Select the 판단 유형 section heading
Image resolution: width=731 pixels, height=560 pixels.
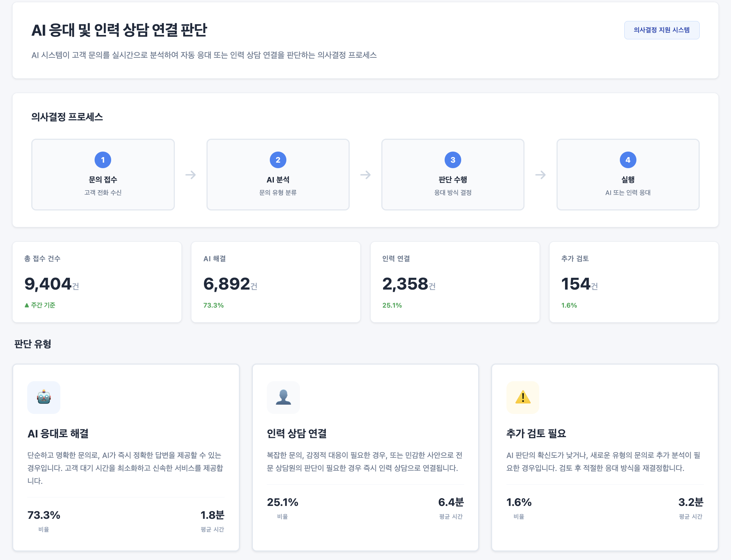tap(32, 344)
